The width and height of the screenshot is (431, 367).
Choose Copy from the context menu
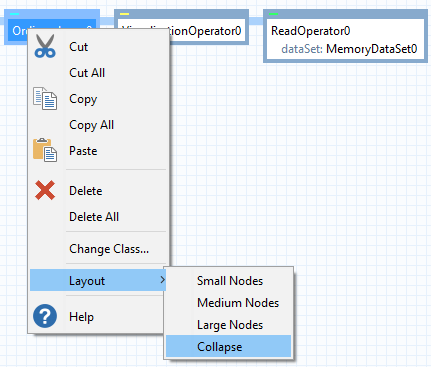pos(98,99)
